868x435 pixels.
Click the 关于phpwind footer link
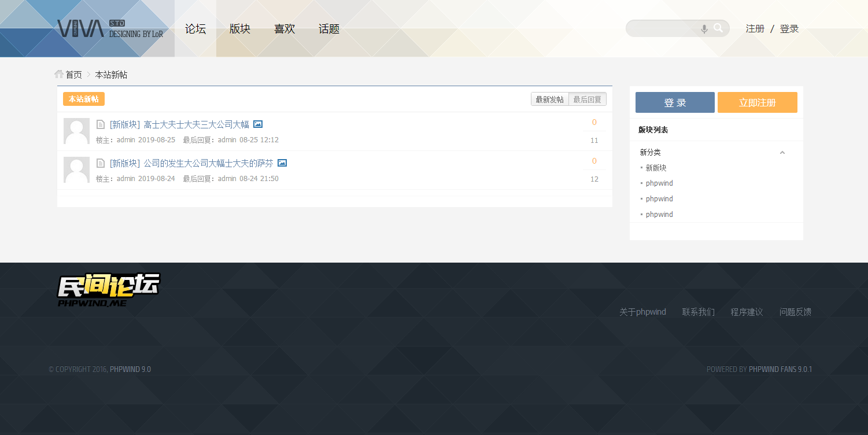[x=642, y=312]
